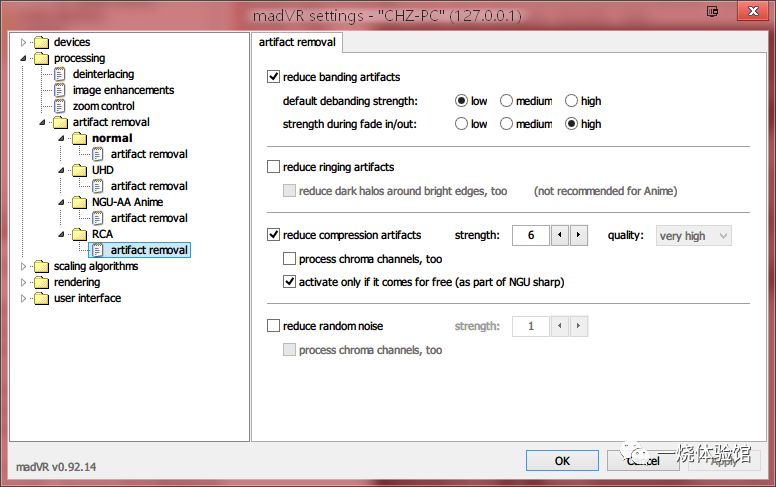The image size is (776, 487).
Task: Click compression strength field showing 6
Action: click(531, 236)
